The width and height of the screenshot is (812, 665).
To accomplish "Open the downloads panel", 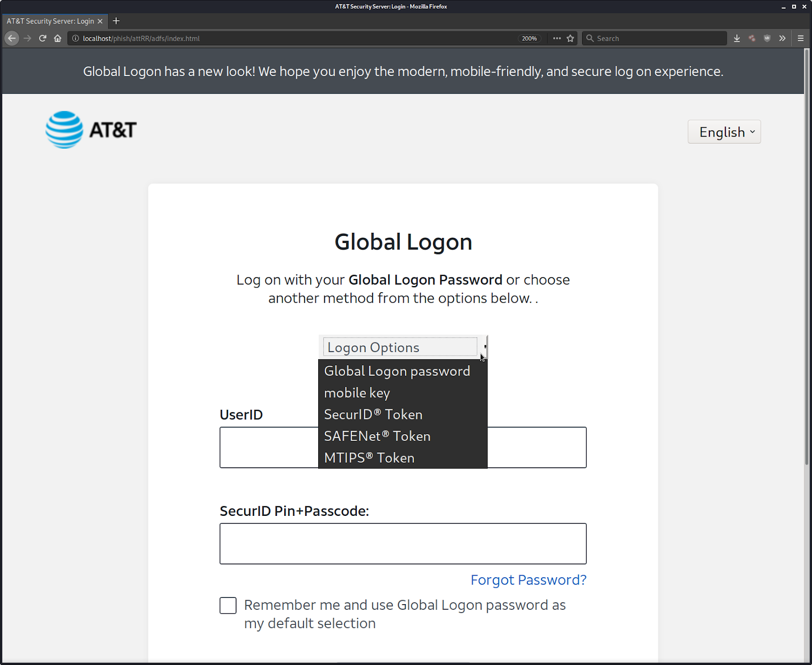I will 737,38.
